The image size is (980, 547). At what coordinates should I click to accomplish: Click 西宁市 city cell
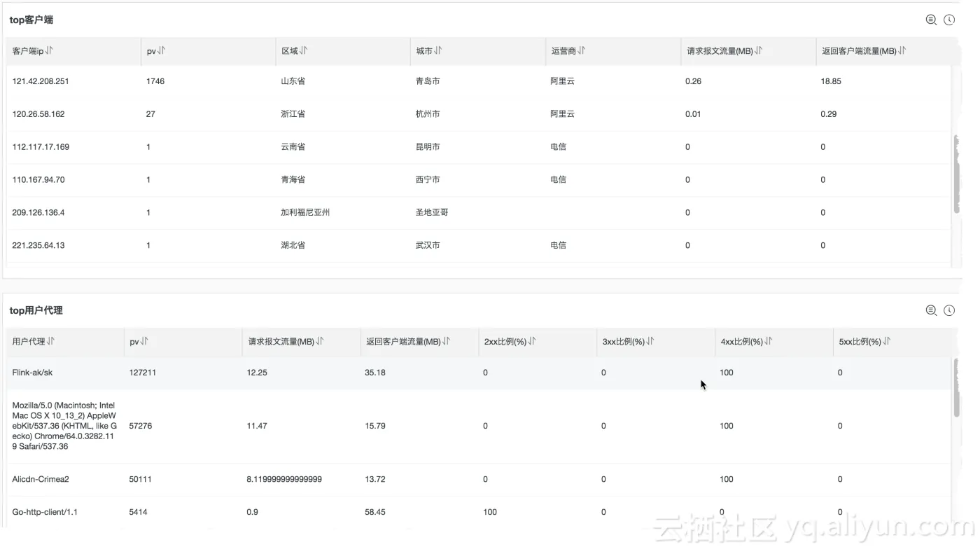pos(428,180)
